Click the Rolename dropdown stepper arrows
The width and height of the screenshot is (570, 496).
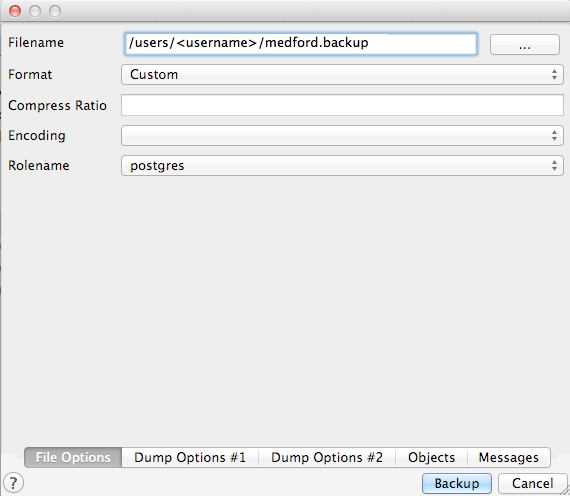point(554,165)
